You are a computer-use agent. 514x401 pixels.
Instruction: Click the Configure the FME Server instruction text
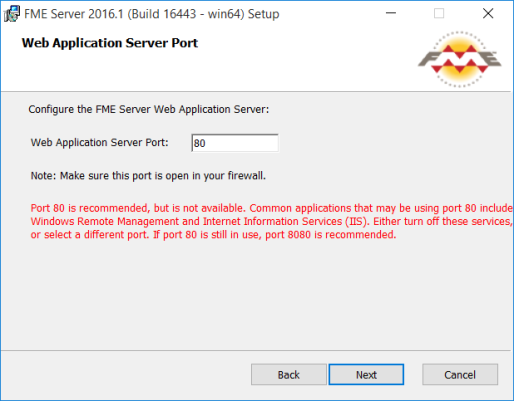[x=149, y=109]
